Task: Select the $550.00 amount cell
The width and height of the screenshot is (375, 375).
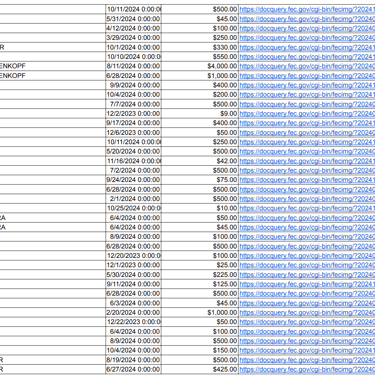Action: (x=200, y=57)
